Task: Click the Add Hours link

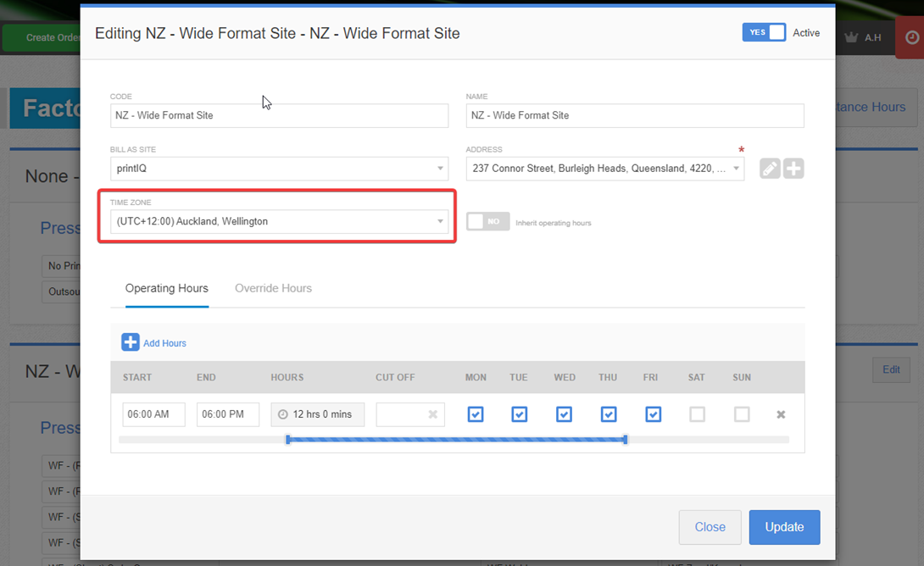Action: 165,343
